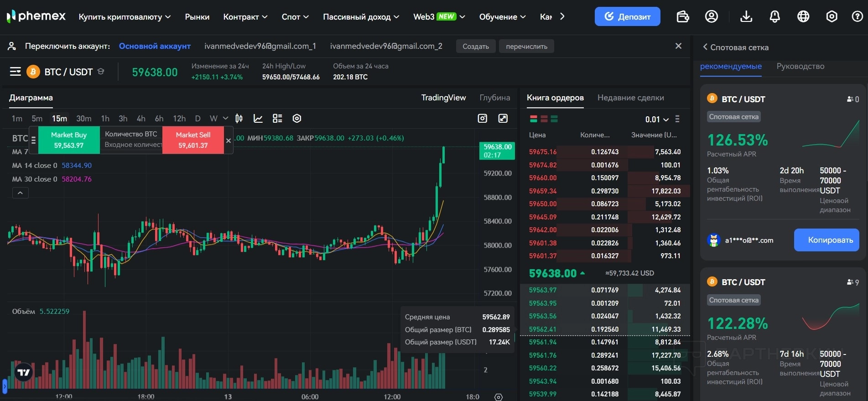Collapse the MA indicators legend on the chart
Screen dimensions: 868x401
[x=20, y=193]
